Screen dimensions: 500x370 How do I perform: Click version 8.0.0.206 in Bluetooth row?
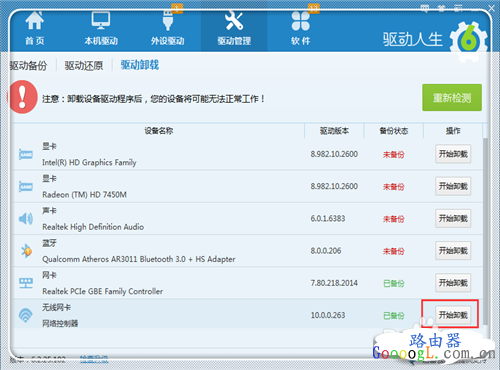coord(326,251)
